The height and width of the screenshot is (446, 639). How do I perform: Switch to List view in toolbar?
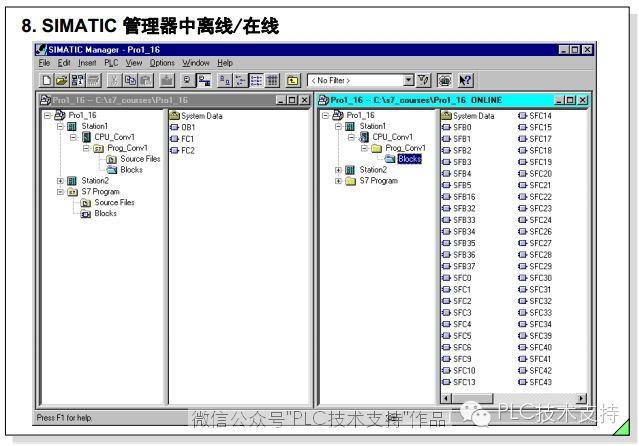[x=256, y=80]
